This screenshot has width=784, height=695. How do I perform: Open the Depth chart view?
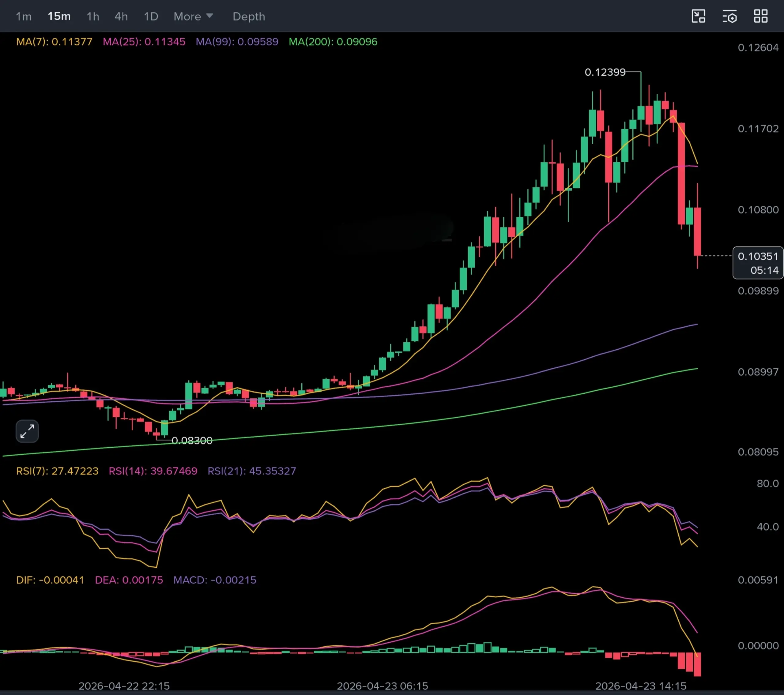point(249,17)
